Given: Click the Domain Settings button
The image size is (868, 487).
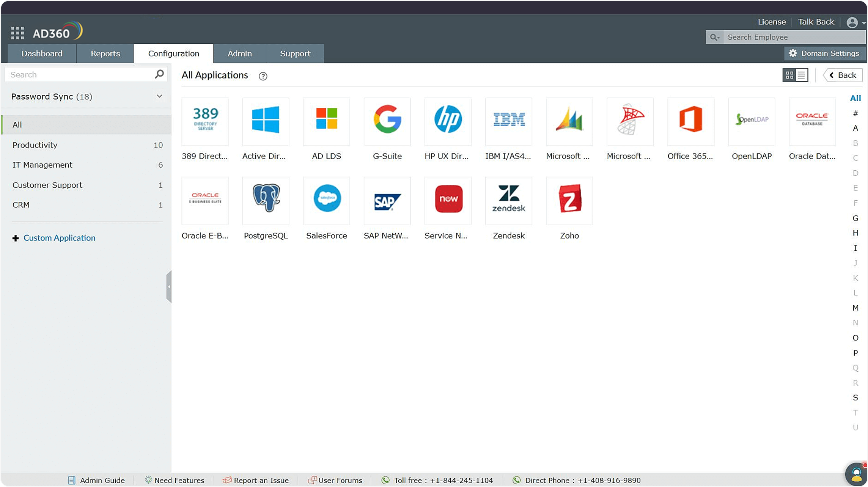Looking at the screenshot, I should (x=824, y=53).
